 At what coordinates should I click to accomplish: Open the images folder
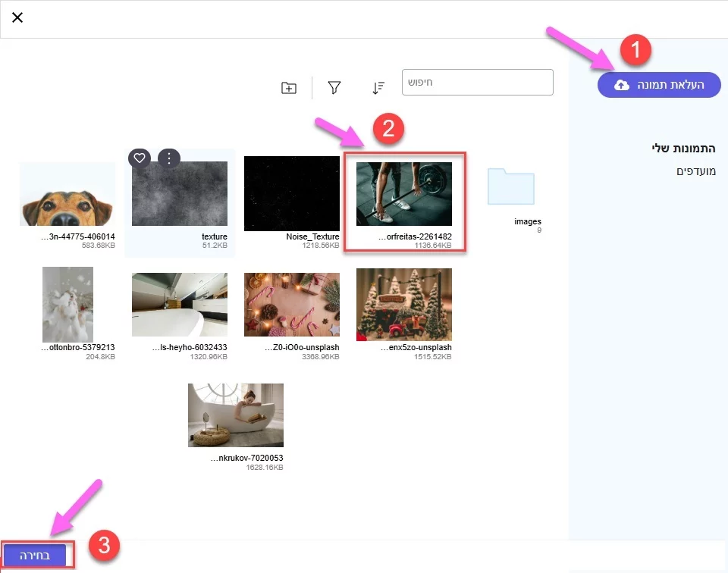[510, 188]
